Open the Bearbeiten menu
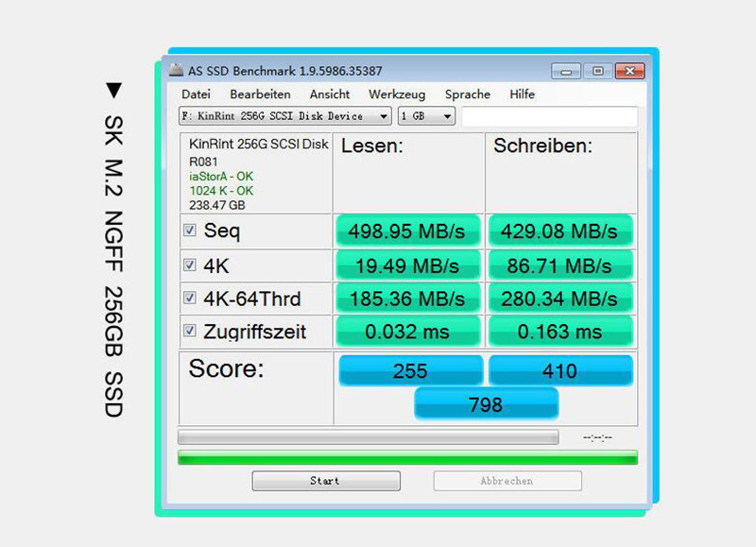 point(260,94)
